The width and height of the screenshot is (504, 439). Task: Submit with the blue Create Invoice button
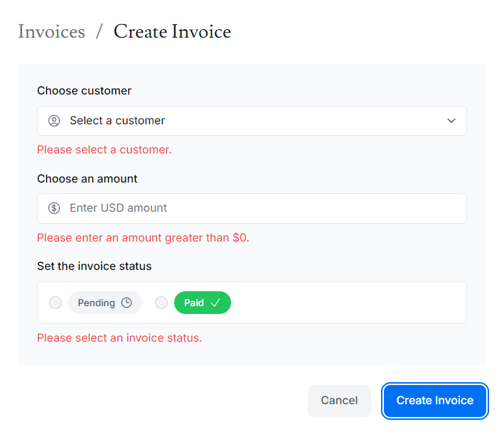[434, 401]
